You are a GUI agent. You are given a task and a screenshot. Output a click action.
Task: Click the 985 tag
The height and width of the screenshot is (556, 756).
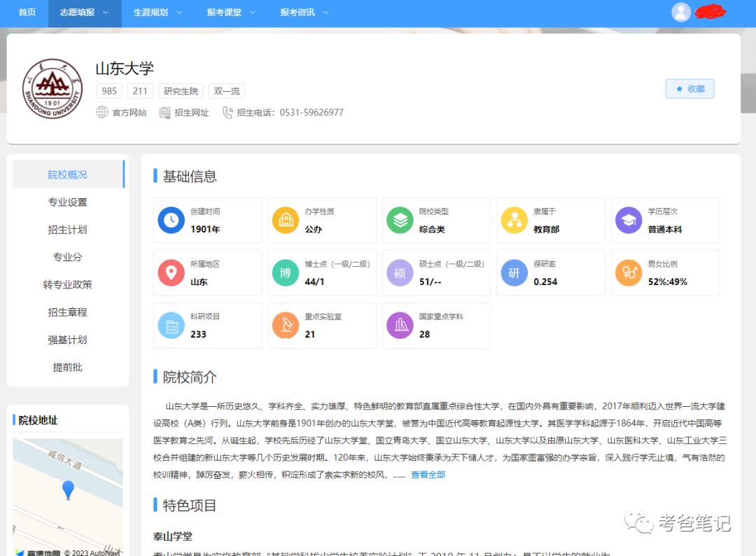click(109, 90)
